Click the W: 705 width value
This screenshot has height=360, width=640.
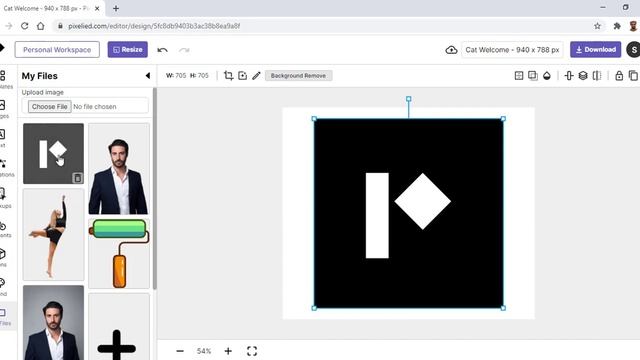click(x=176, y=76)
